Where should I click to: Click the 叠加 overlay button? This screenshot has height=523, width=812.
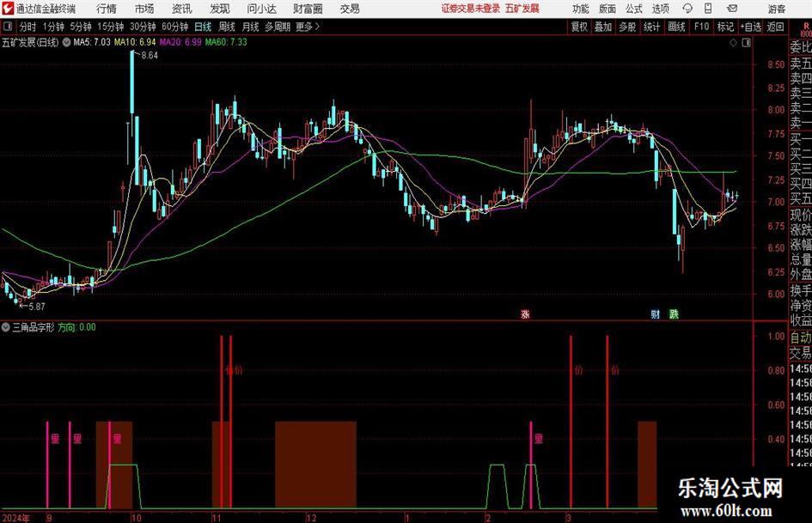[x=603, y=27]
